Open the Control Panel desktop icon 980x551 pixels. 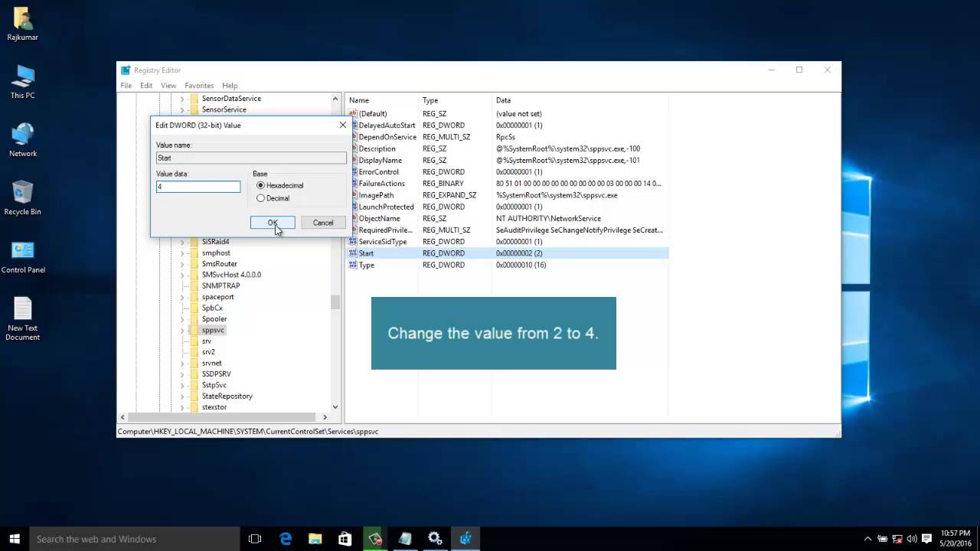click(22, 253)
